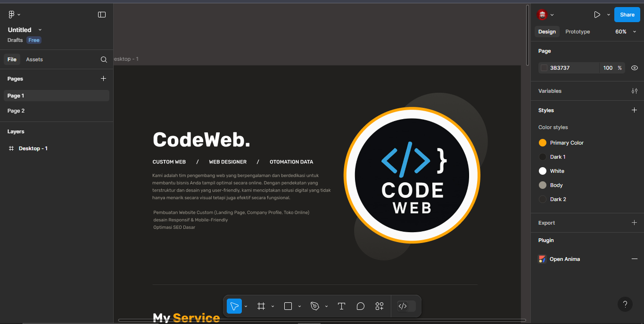Collapse the Open Anima plugin row

[635, 259]
